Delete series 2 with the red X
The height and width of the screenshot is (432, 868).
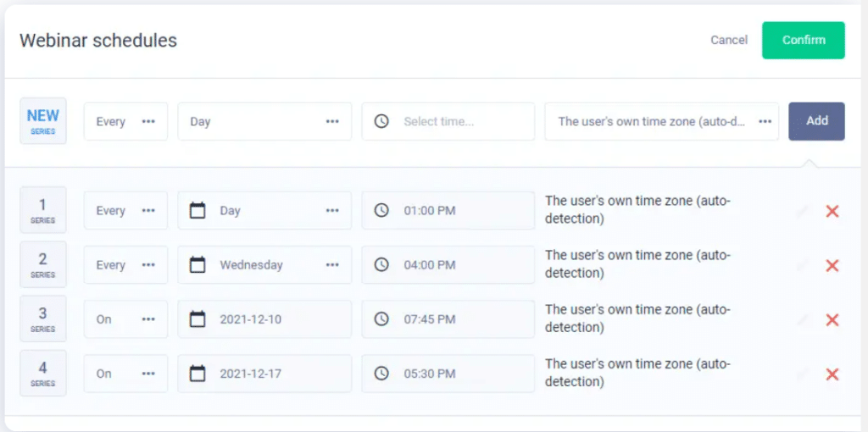coord(832,265)
